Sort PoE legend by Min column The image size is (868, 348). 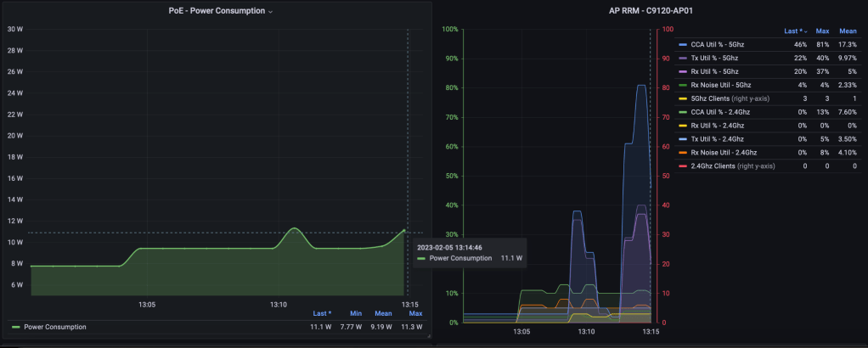[x=356, y=313]
